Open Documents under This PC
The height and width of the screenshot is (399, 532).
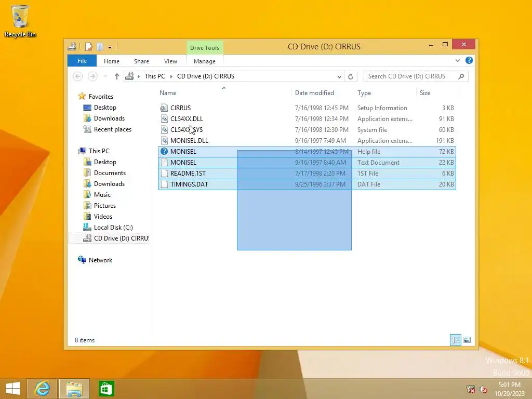click(110, 173)
